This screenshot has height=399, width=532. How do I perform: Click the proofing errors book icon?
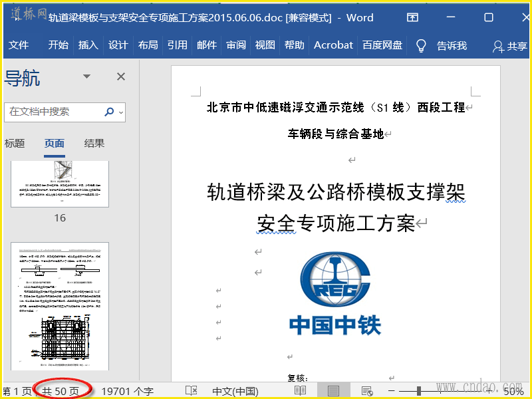192,391
